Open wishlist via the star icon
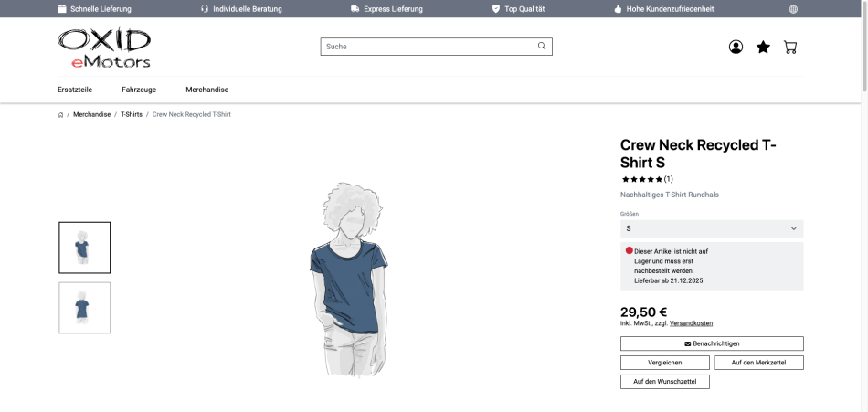 click(x=763, y=47)
